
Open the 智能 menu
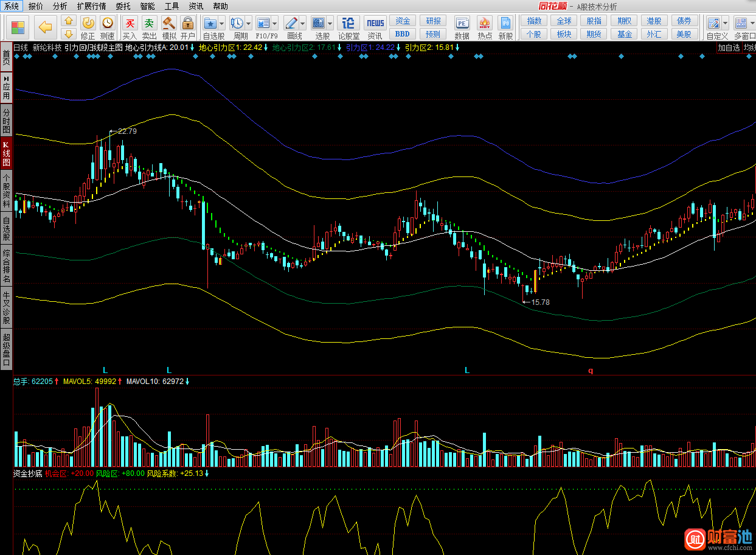click(x=147, y=6)
